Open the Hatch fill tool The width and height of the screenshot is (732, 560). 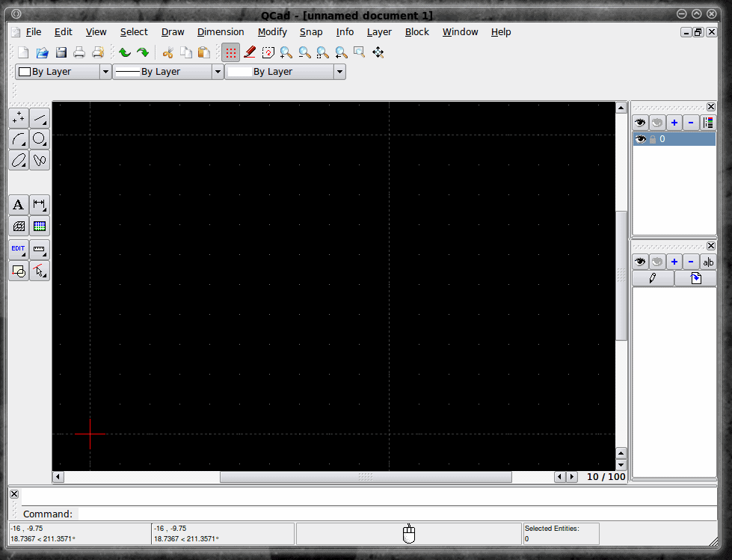(x=19, y=227)
